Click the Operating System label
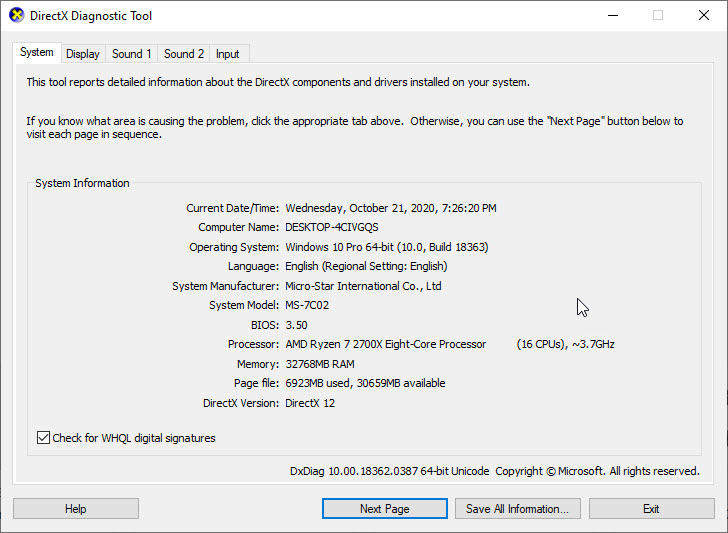 pos(234,247)
